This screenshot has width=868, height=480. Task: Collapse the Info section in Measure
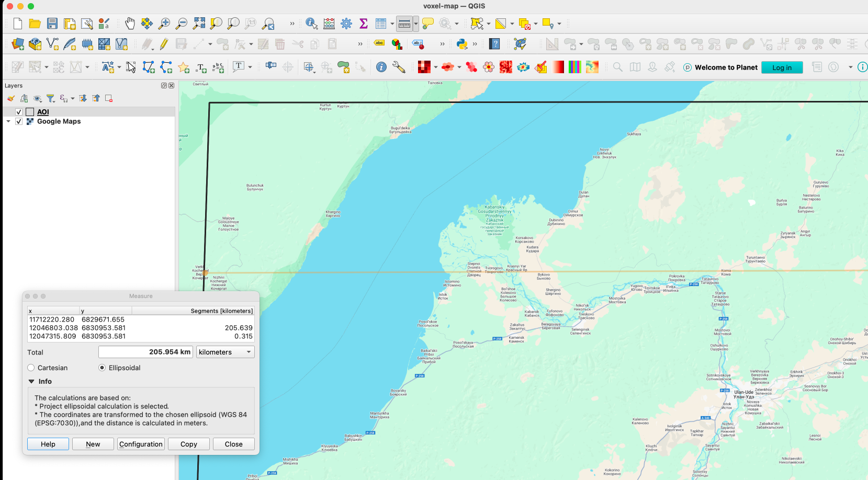31,382
